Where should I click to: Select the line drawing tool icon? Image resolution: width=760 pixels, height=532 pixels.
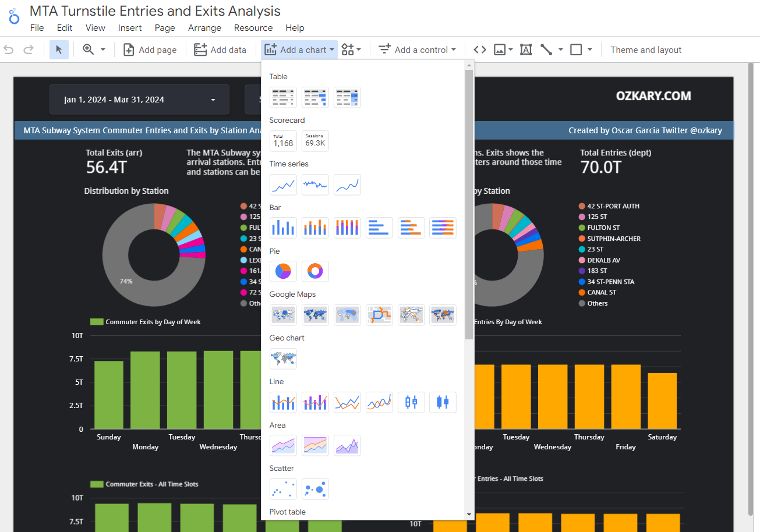pyautogui.click(x=546, y=50)
